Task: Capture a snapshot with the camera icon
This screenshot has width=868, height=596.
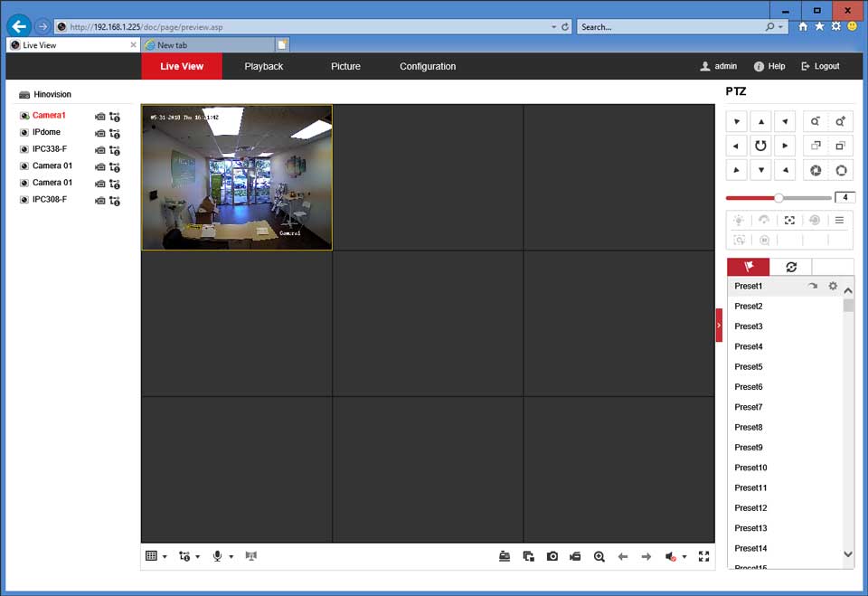Action: pyautogui.click(x=552, y=556)
